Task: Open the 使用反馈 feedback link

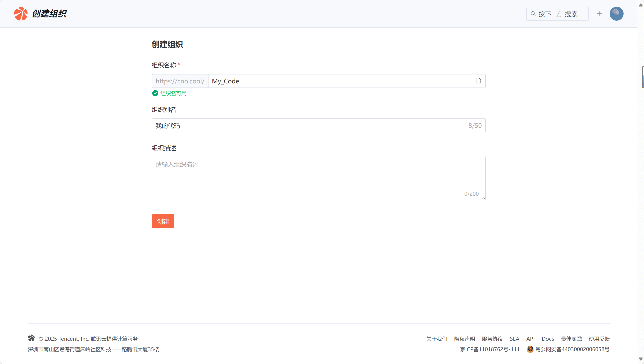Action: tap(599, 339)
